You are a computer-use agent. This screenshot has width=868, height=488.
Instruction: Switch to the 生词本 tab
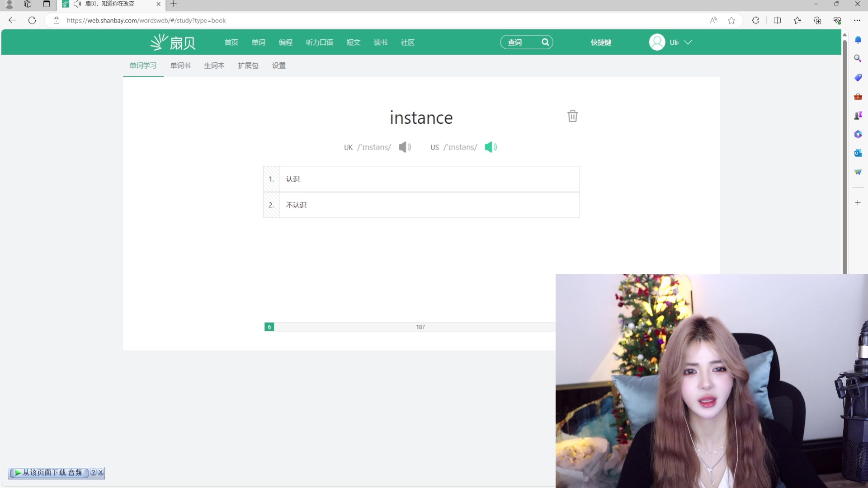[x=214, y=66]
